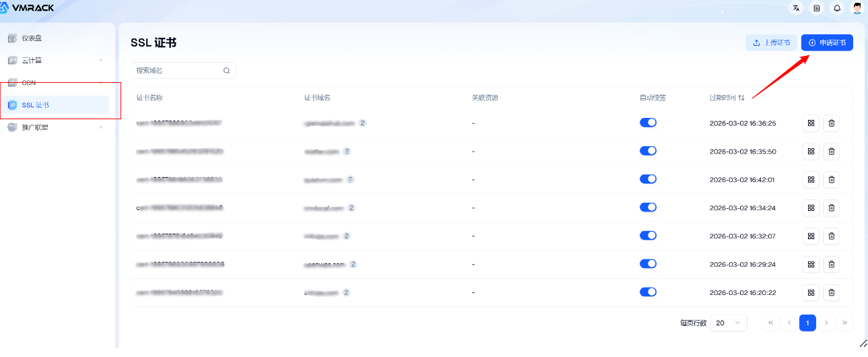The width and height of the screenshot is (868, 357).
Task: Toggle auto-renew for the first certificate
Action: [648, 123]
